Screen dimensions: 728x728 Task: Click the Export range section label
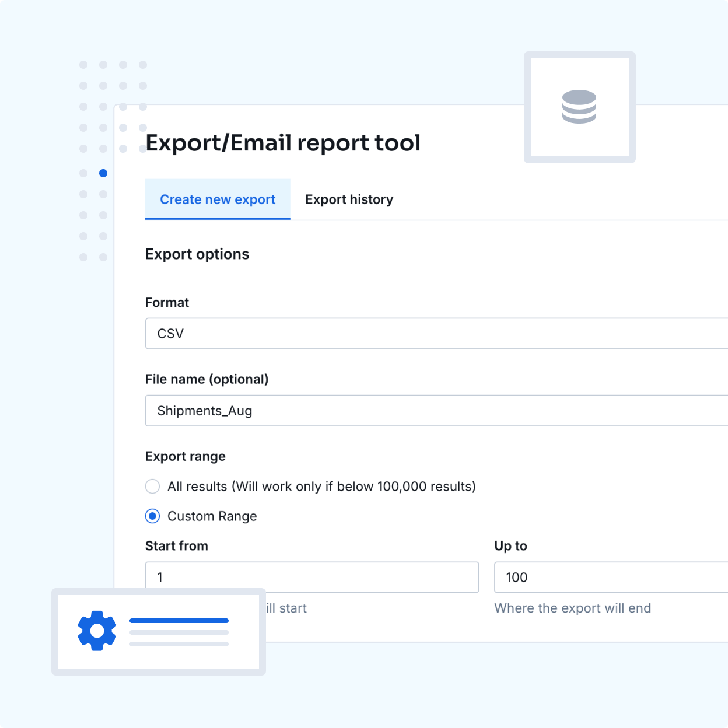[x=185, y=456]
